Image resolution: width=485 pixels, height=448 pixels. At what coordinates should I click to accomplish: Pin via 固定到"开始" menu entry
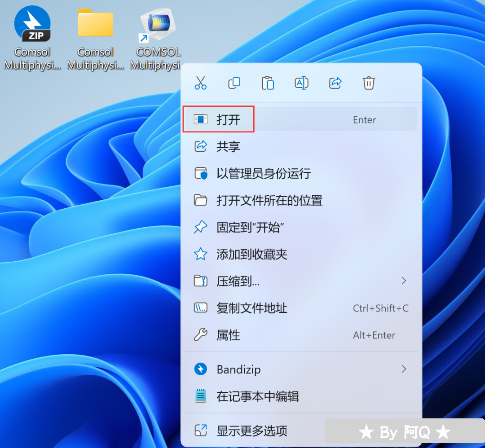pos(300,227)
